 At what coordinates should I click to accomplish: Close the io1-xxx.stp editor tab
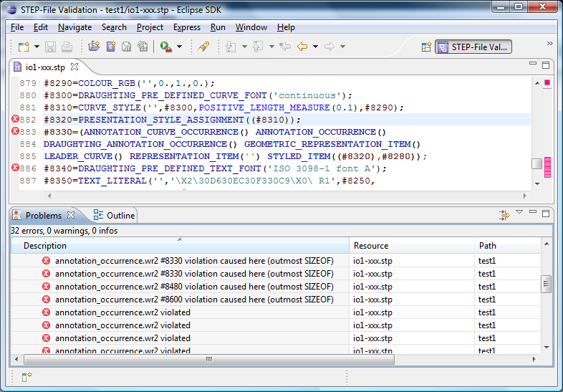click(74, 67)
